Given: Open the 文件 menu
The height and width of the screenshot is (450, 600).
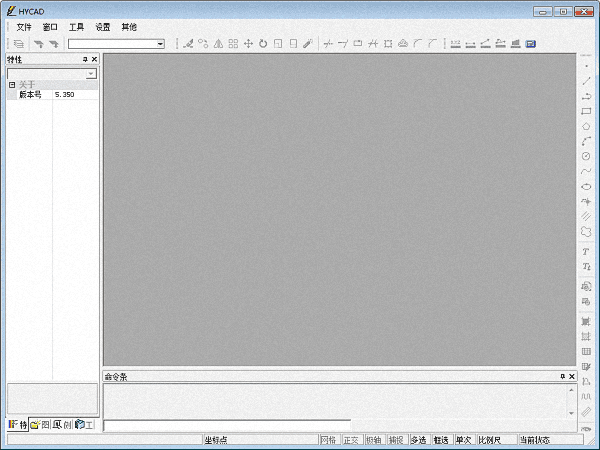Looking at the screenshot, I should [x=24, y=27].
